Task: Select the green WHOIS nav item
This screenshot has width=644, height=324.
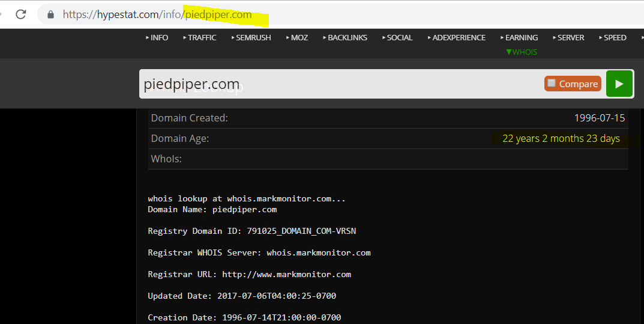Action: [522, 52]
